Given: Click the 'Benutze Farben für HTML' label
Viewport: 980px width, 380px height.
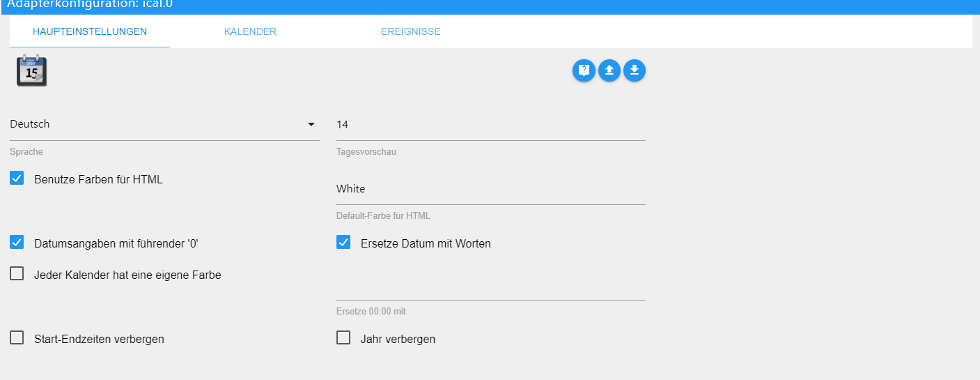Looking at the screenshot, I should [x=98, y=180].
